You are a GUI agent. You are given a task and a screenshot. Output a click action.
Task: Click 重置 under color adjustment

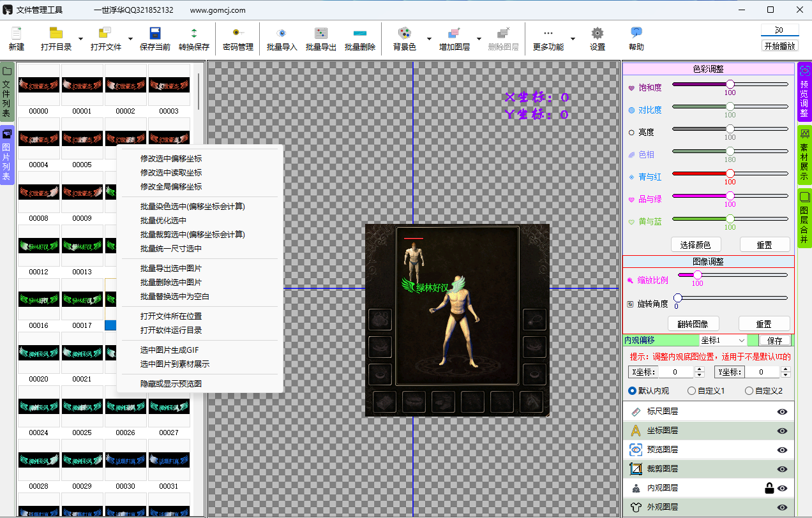tap(764, 244)
